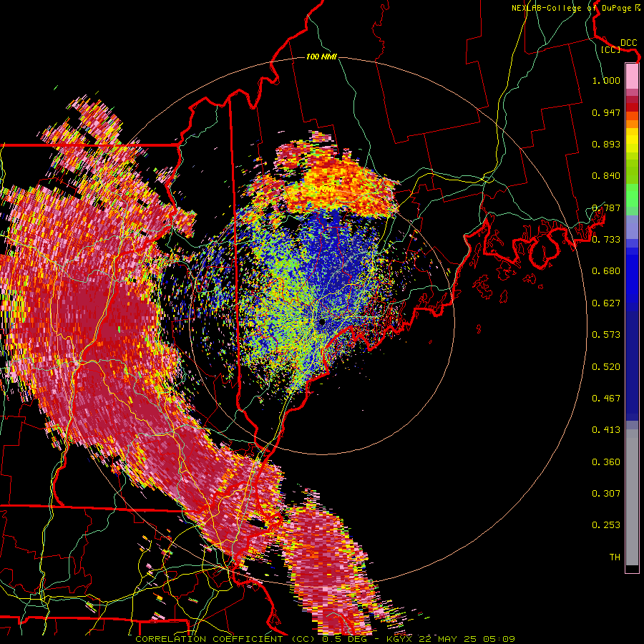This screenshot has width=644, height=644.
Task: Click the gray low-value color bar segment
Action: click(x=632, y=497)
